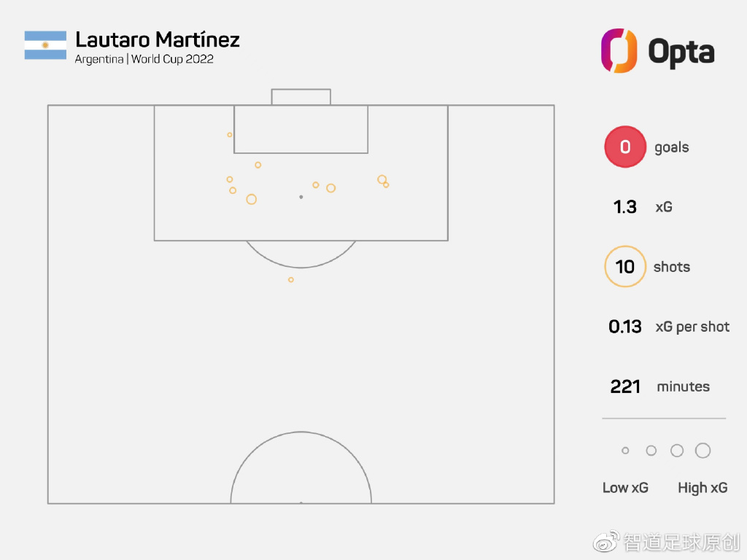Click the Opta logo icon
Viewport: 747px width, 560px height.
pyautogui.click(x=619, y=50)
